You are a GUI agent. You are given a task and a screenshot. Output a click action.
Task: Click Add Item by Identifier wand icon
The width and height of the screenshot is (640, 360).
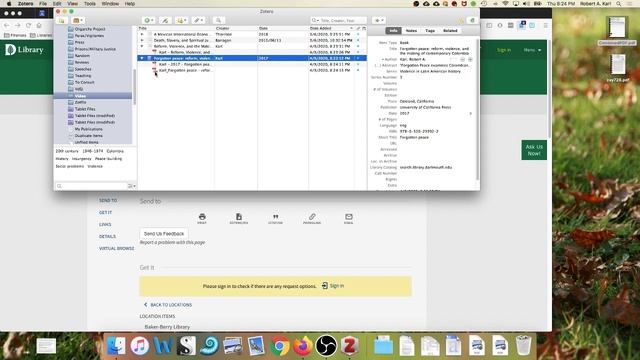click(x=165, y=20)
